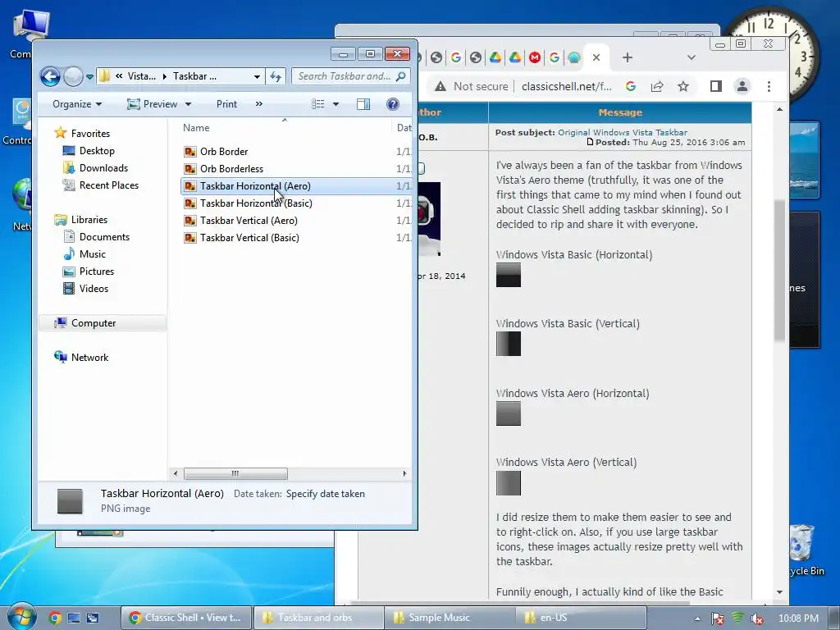Screen dimensions: 840x630
Task: Open Chrome three-dot menu
Action: coord(769,86)
